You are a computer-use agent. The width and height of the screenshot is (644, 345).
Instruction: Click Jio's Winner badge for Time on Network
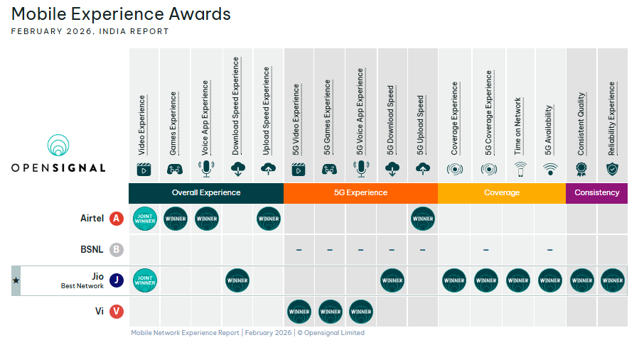pos(518,280)
